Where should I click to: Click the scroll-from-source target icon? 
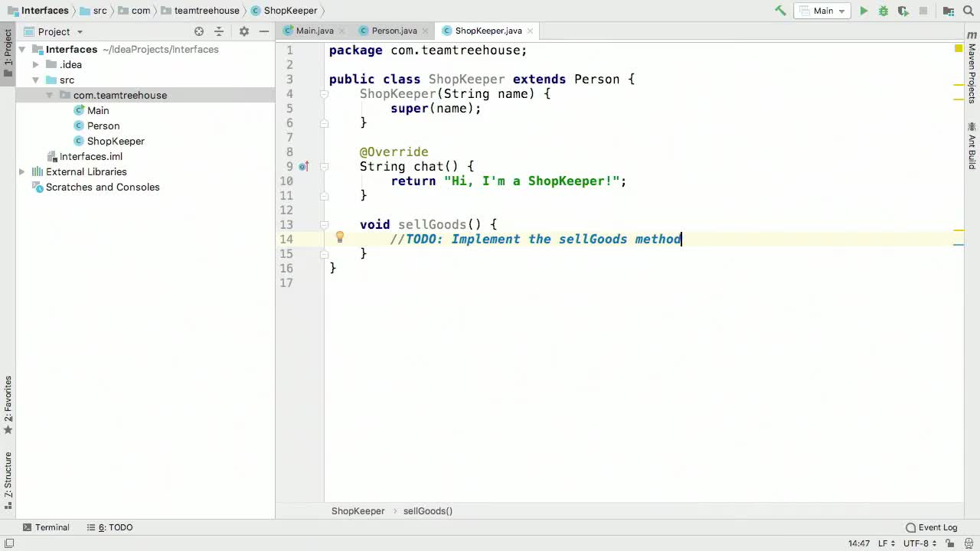coord(199,31)
